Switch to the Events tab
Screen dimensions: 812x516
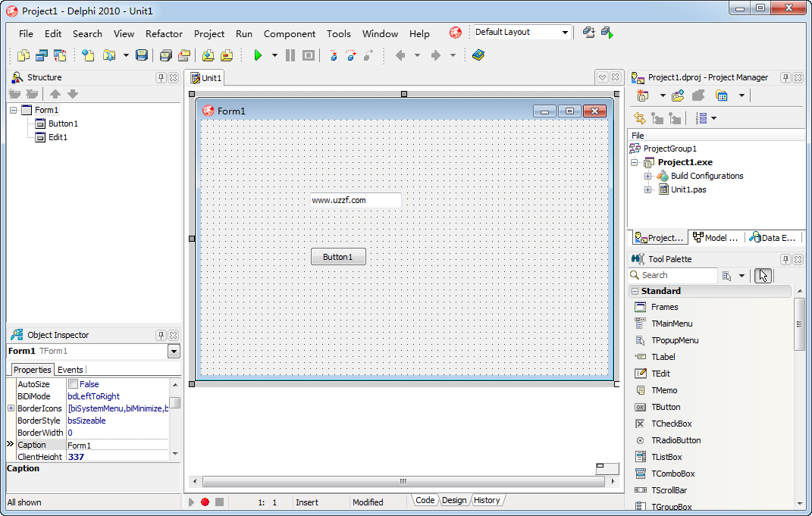(x=71, y=370)
